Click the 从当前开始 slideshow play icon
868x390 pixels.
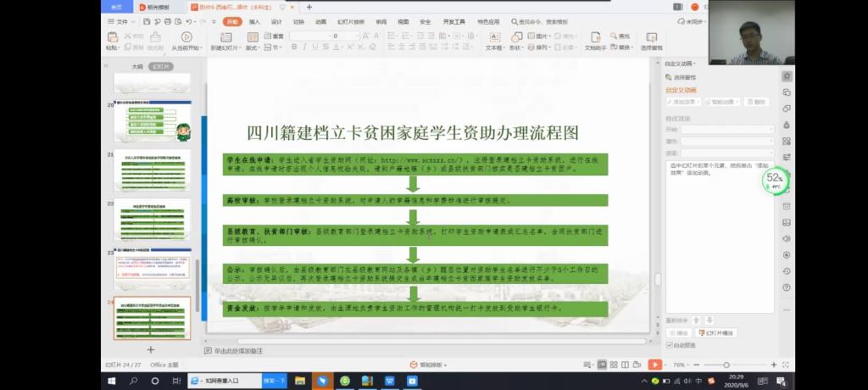click(186, 36)
